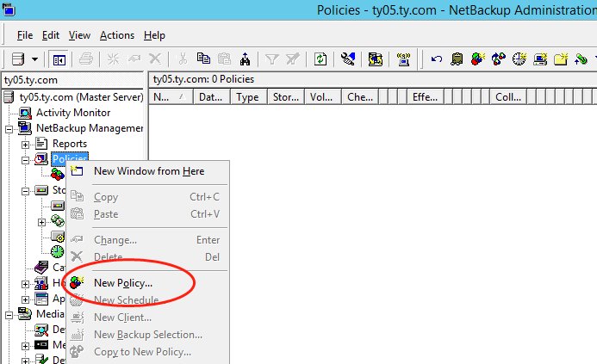Collapse the Media and Device Management node
597x364 pixels.
click(x=9, y=315)
